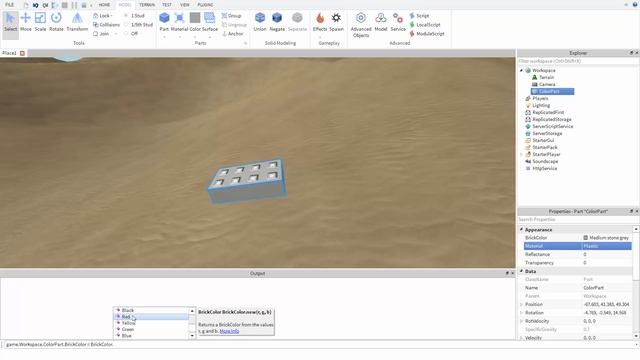Switch to the HOME ribbon tab

coord(104,4)
